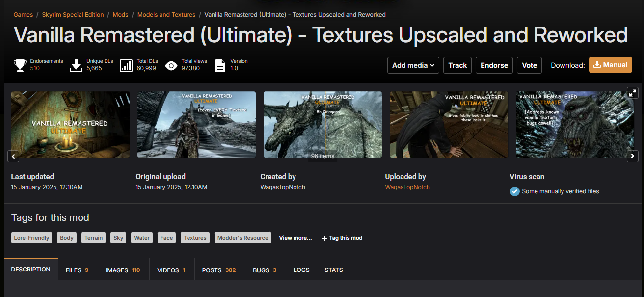Open the 8k Dragons thumbnail
The height and width of the screenshot is (297, 644).
tap(323, 125)
